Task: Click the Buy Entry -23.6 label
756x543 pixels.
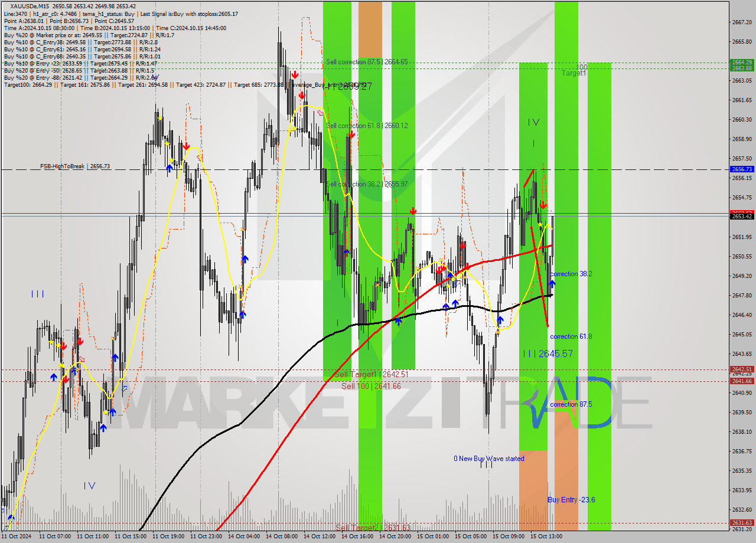Action: (571, 500)
